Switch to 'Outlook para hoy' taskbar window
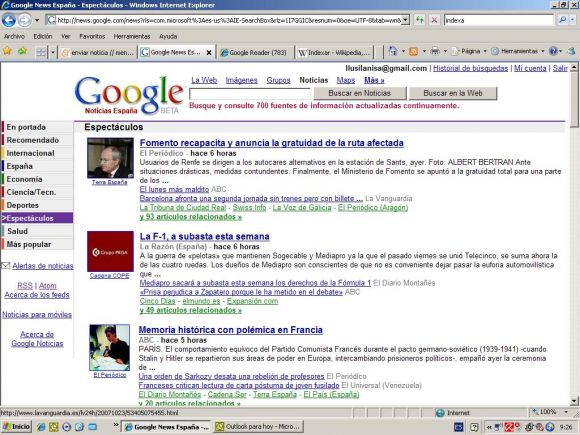The width and height of the screenshot is (580, 435). pos(258,426)
